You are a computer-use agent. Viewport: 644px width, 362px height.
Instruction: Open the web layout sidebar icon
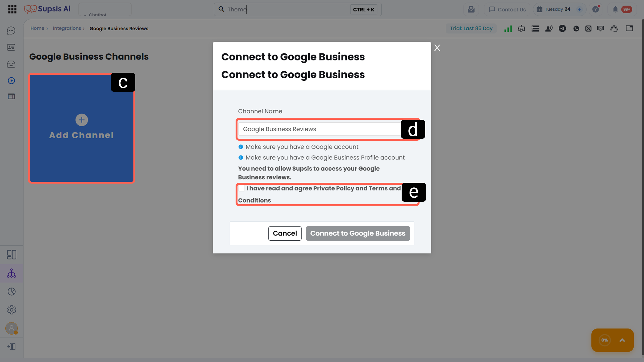11,97
